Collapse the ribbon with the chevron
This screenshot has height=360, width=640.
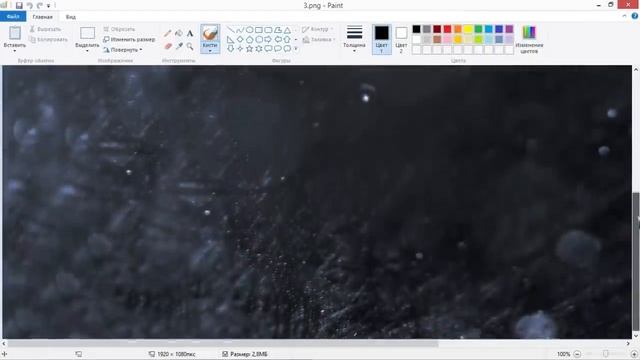coord(624,16)
